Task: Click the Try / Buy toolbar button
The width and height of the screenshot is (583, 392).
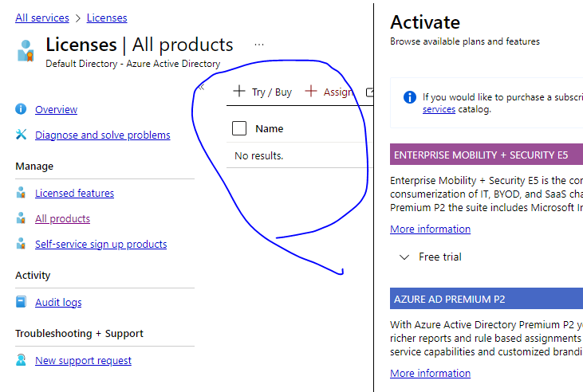Action: [x=262, y=92]
